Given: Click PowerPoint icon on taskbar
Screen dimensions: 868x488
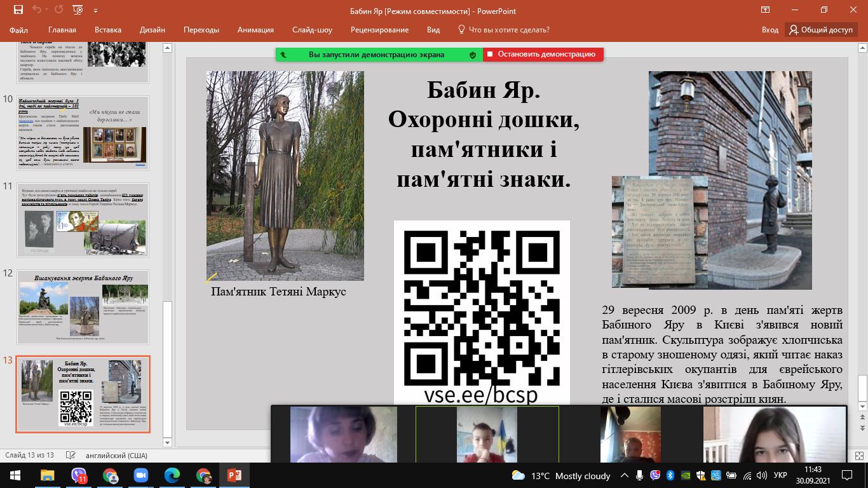Looking at the screenshot, I should pyautogui.click(x=234, y=475).
